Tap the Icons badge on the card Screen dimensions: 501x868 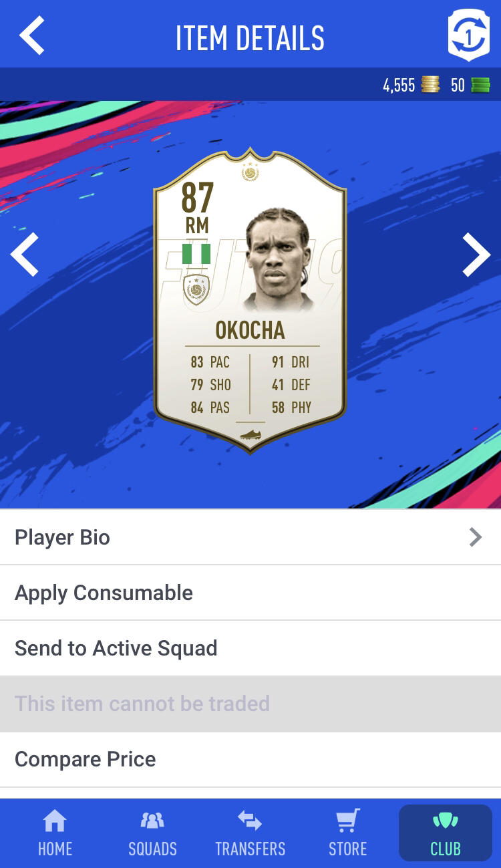196,290
